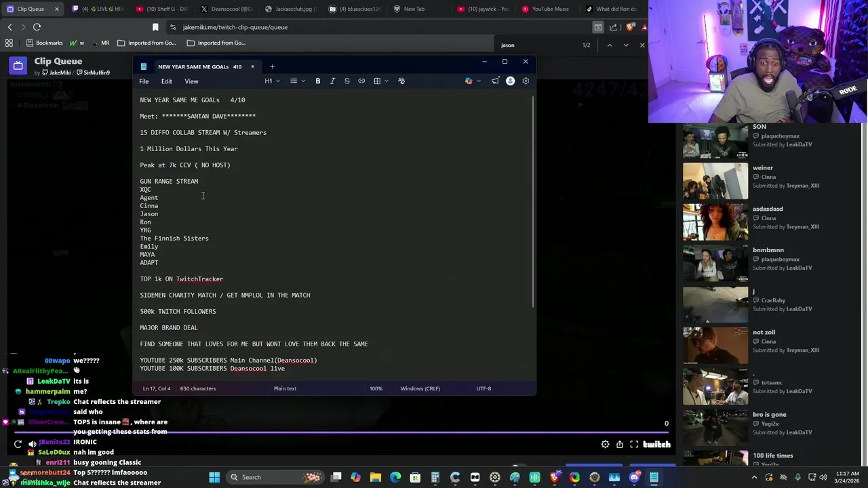Expand the table insert dropdown
The image size is (868, 488).
coord(380,81)
